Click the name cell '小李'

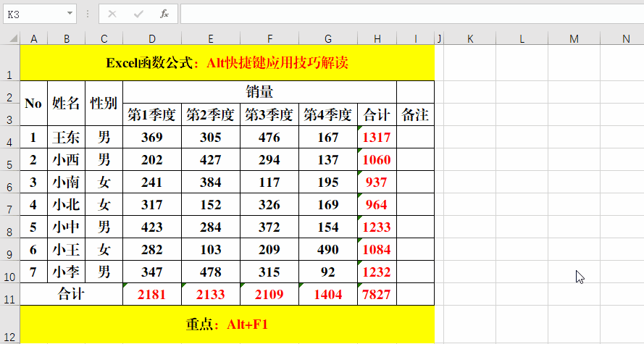[x=67, y=272]
